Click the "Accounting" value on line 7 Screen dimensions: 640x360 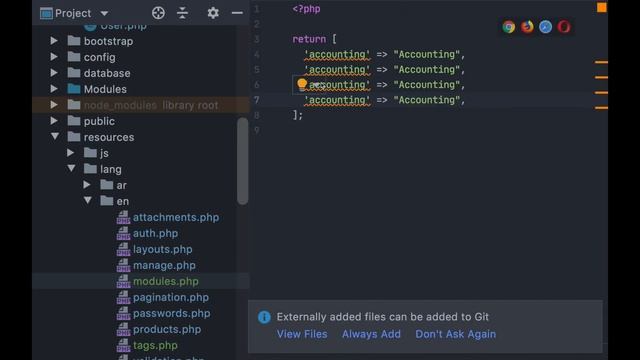tap(427, 100)
